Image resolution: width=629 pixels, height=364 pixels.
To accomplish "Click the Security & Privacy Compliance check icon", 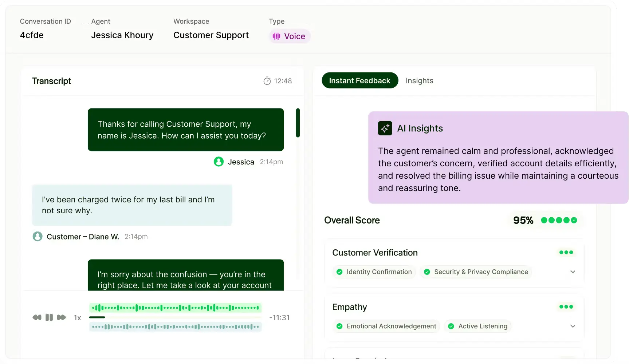I will 427,272.
